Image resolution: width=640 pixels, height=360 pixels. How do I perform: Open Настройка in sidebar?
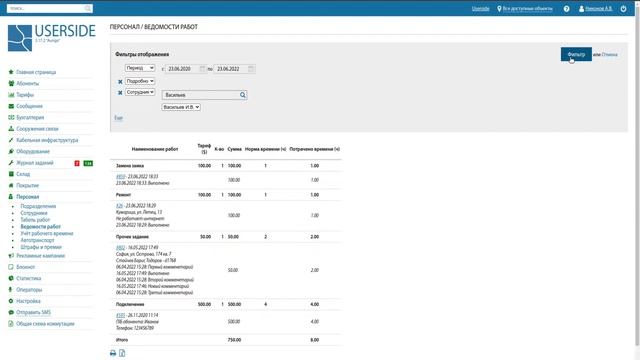(28, 301)
